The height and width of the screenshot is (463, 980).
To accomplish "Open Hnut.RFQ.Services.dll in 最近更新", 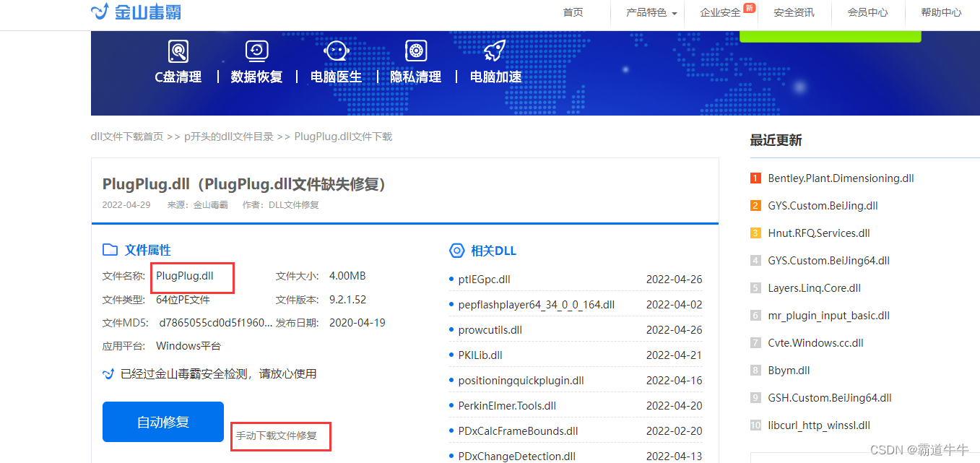I will pyautogui.click(x=819, y=233).
